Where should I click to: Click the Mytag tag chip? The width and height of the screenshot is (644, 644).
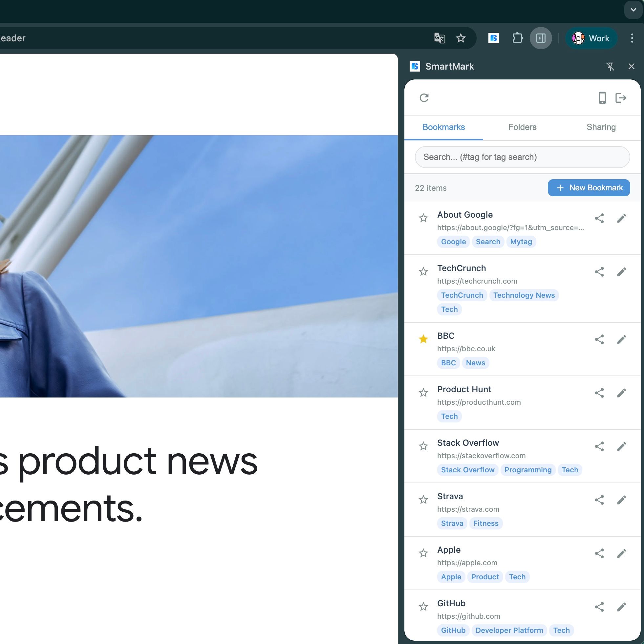(x=521, y=242)
